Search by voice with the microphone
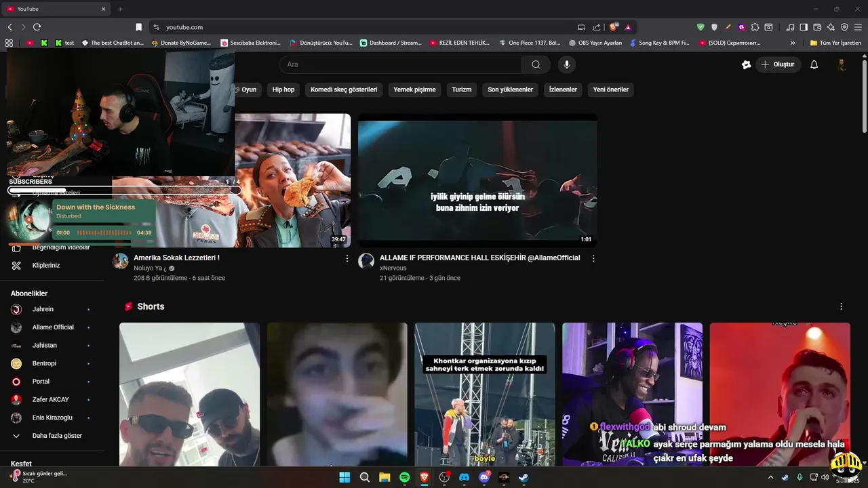868x488 pixels. (567, 64)
